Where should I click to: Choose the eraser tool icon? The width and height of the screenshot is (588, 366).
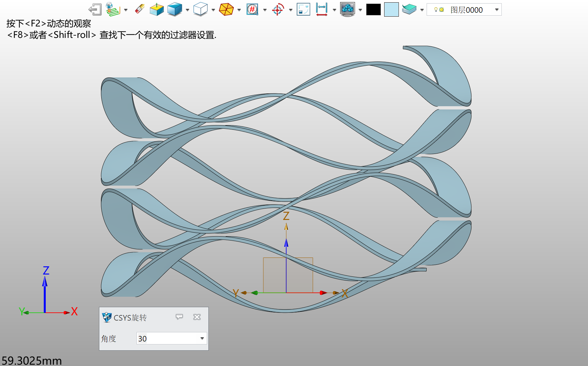click(x=139, y=9)
